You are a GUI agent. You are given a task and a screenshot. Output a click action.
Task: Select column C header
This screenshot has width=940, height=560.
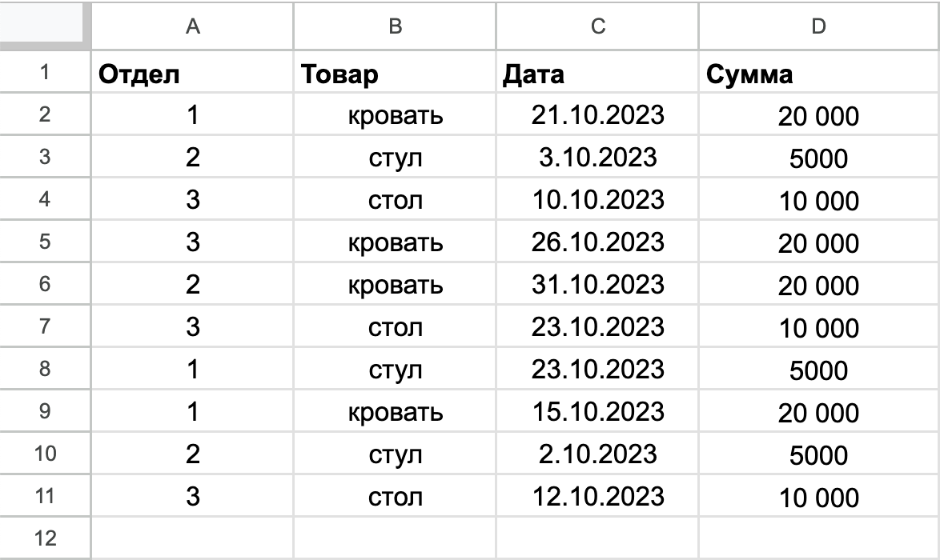[x=597, y=26]
